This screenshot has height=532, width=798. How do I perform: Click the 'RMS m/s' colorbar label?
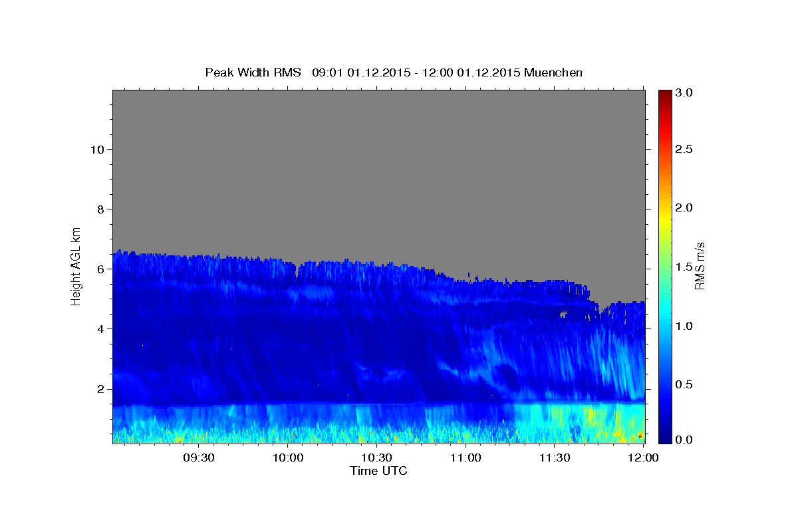700,265
